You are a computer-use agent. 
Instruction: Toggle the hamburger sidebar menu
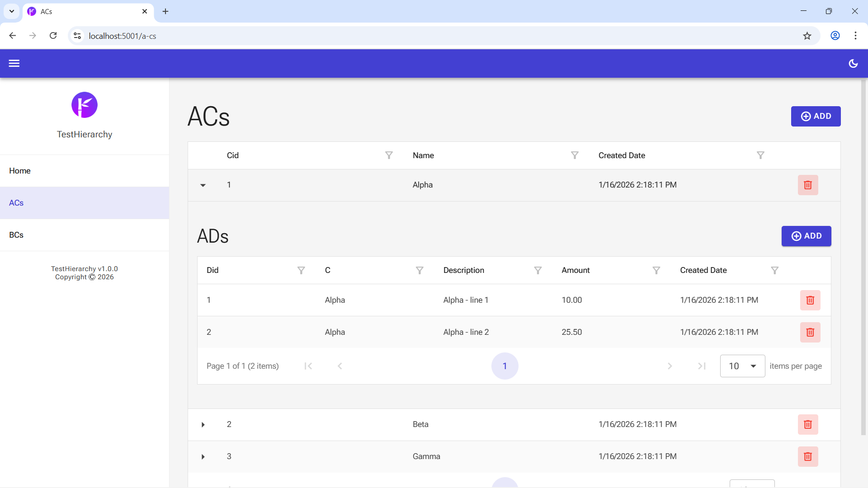click(x=14, y=63)
